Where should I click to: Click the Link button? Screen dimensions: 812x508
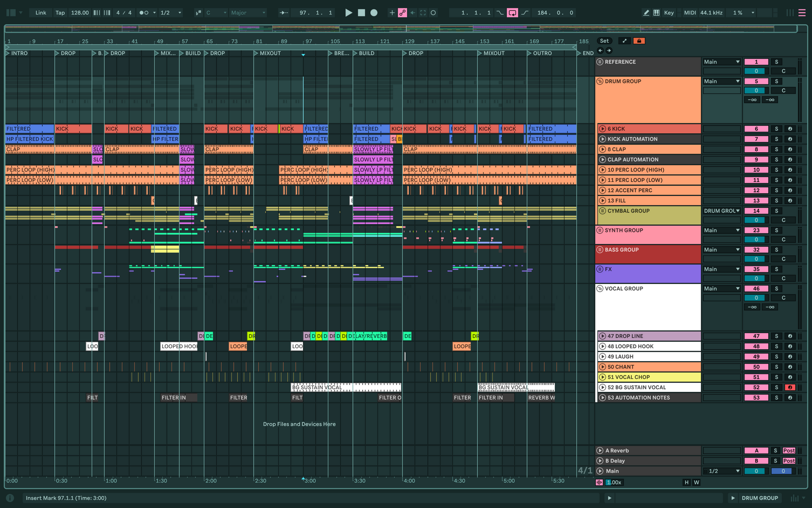41,13
